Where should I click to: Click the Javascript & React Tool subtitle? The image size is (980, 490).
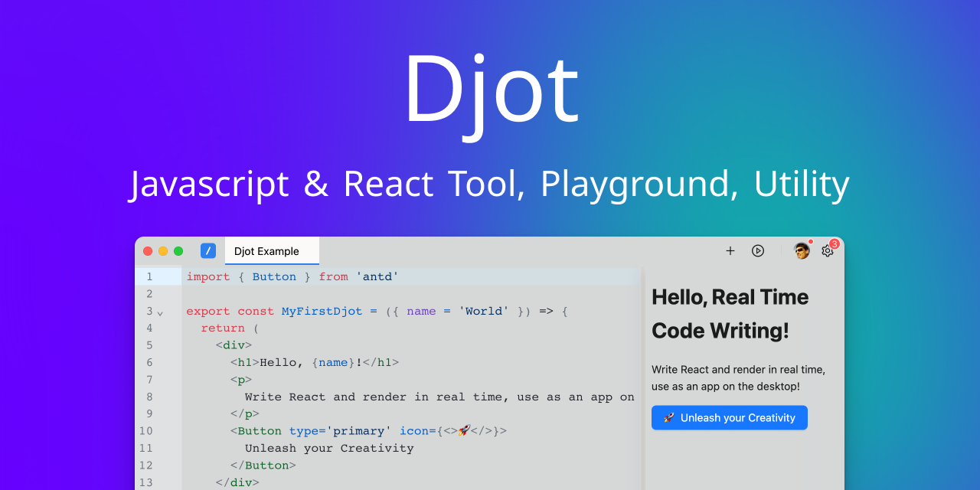[490, 185]
